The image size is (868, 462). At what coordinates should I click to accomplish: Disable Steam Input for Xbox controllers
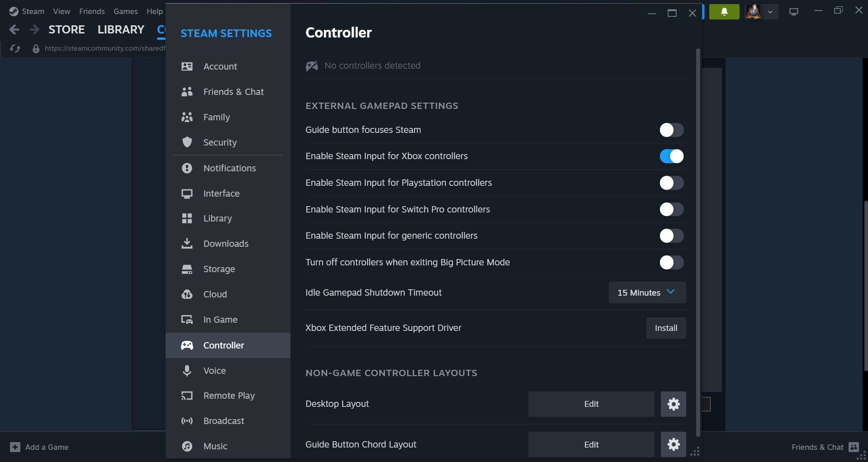click(671, 156)
